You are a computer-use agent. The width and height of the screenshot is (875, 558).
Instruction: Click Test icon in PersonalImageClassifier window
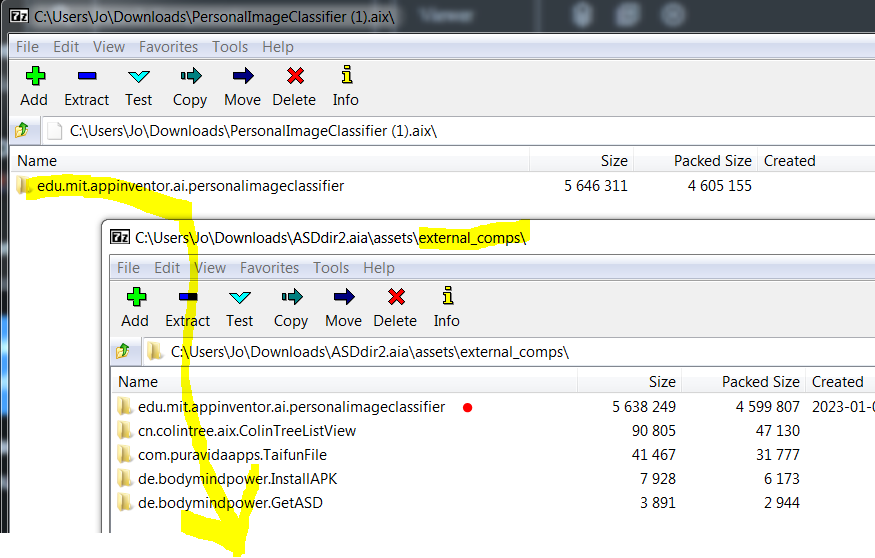[x=138, y=76]
